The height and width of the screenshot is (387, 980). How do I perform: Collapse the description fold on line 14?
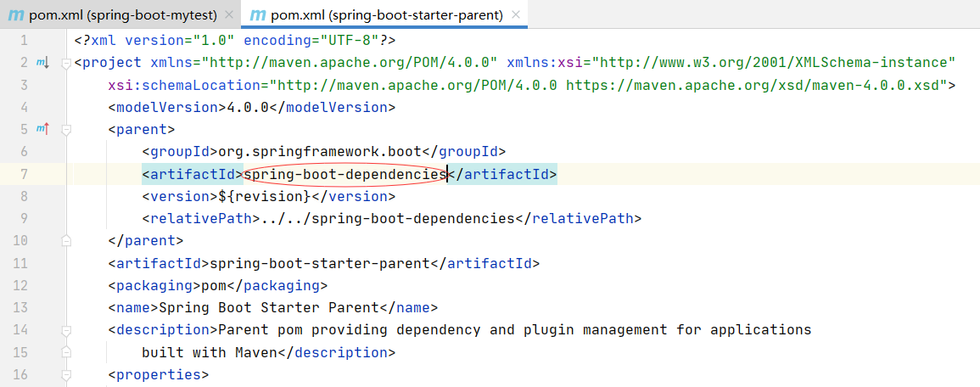(66, 329)
